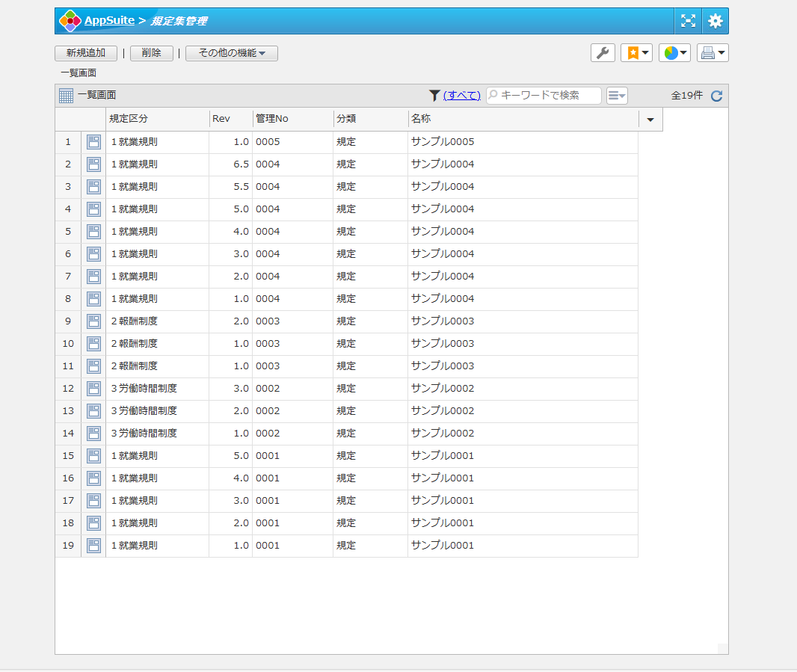Click the (すべて) filter link
This screenshot has height=672, width=797.
point(461,96)
